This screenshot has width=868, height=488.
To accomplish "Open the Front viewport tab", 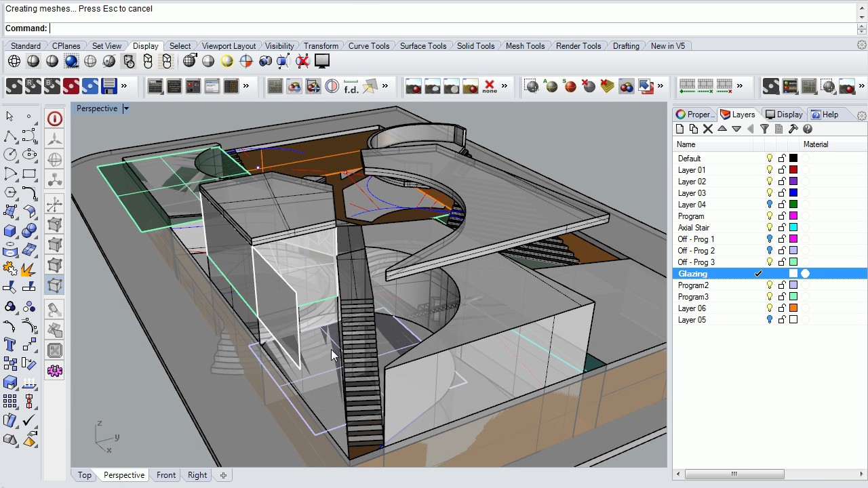I will [x=166, y=475].
